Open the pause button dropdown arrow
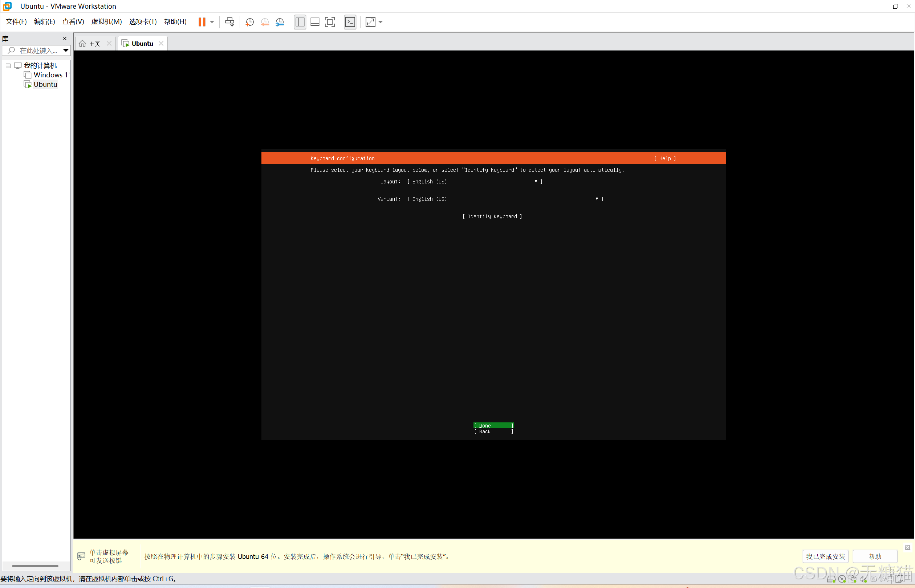 (x=212, y=22)
